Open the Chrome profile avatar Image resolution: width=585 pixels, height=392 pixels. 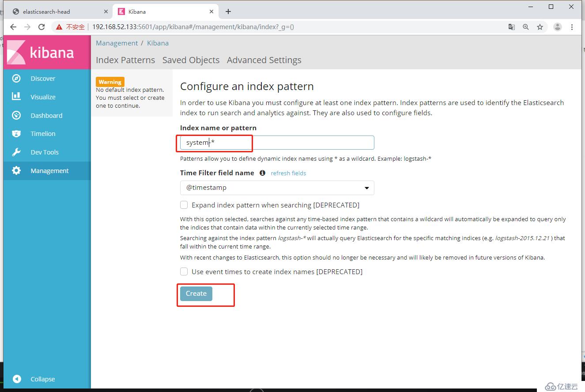pyautogui.click(x=558, y=27)
